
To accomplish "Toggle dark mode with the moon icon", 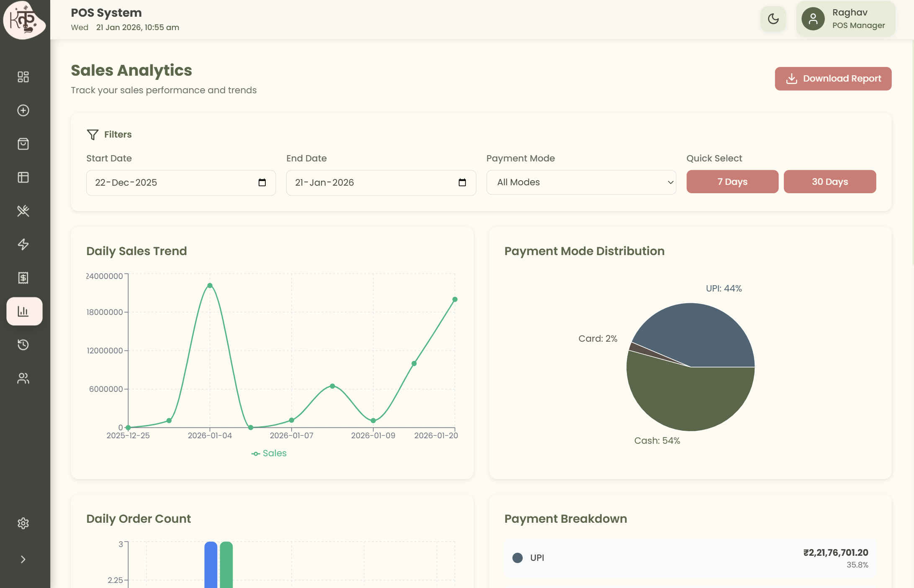I will 773,18.
